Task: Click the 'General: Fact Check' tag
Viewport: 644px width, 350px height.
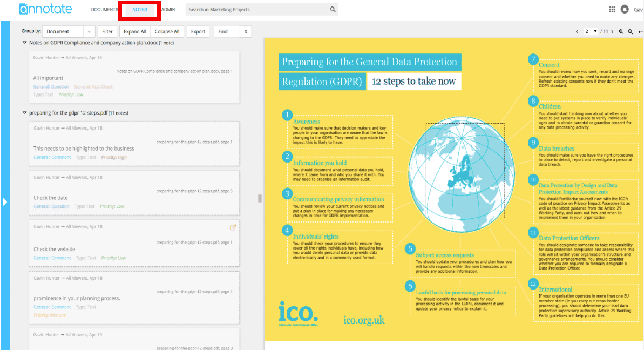Action: [x=93, y=86]
